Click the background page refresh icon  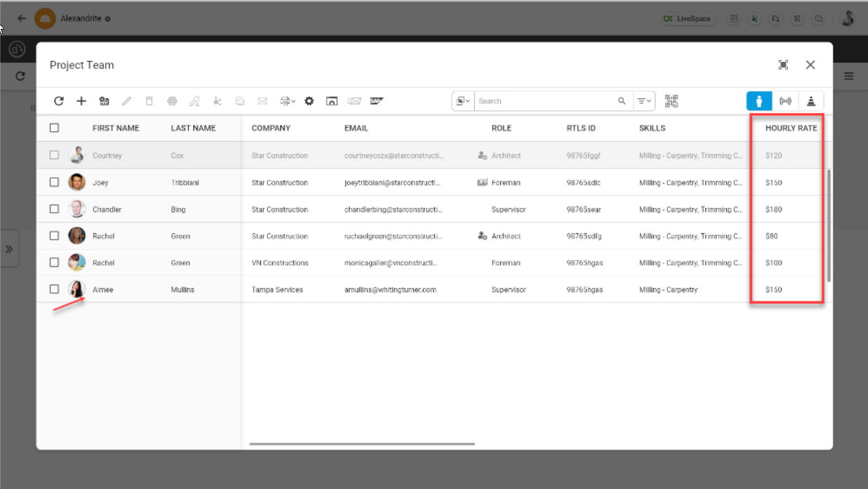click(20, 76)
